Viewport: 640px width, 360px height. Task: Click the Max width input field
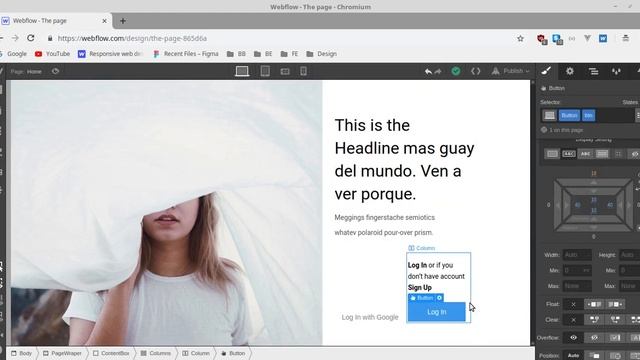(577, 286)
